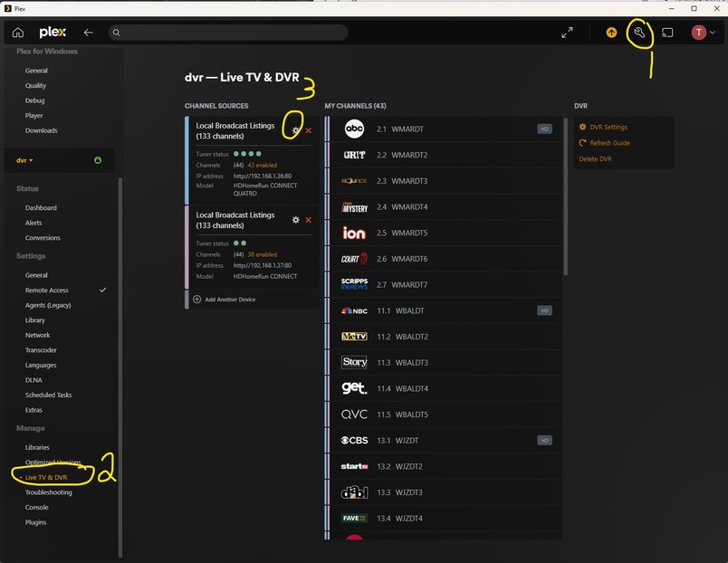Select the Story 11.3 channel
This screenshot has width=728, height=563.
click(x=443, y=362)
